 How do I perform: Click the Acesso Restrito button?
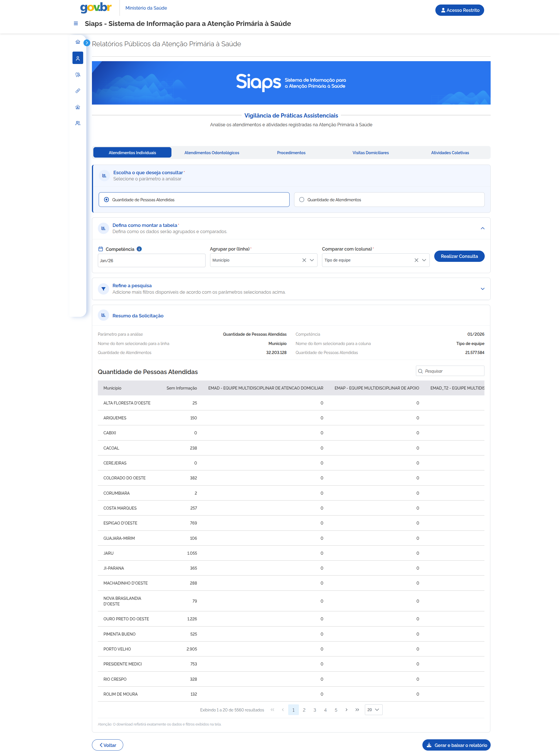pos(460,10)
